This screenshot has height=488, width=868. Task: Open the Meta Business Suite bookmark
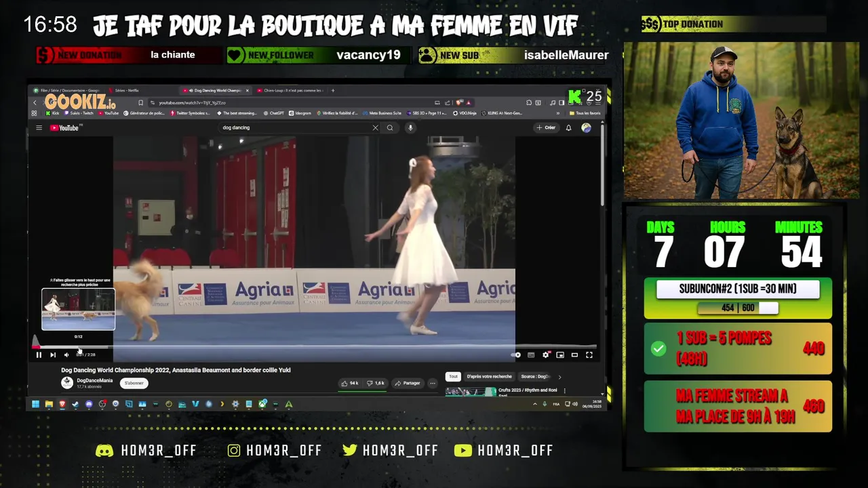click(382, 113)
